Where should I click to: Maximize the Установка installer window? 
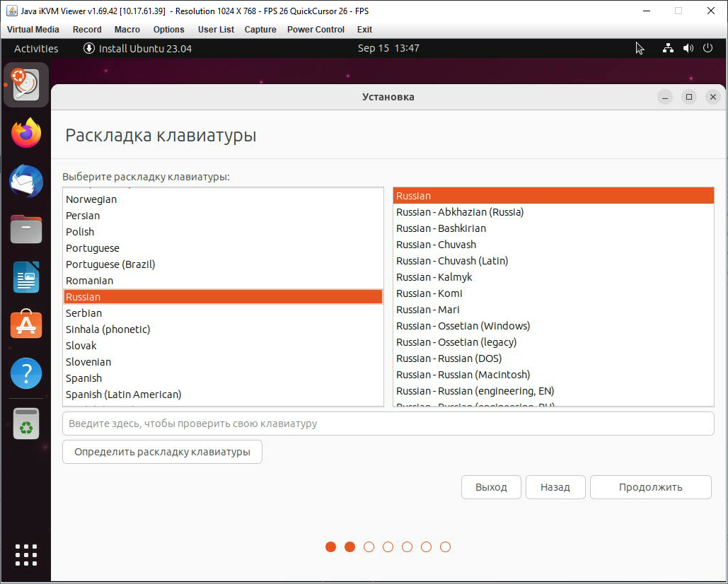point(689,97)
